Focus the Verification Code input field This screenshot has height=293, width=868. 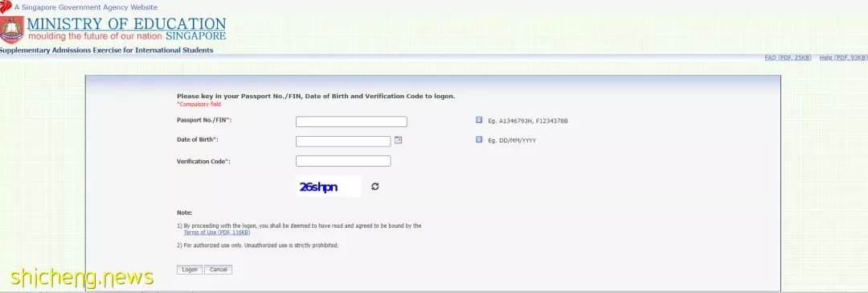coord(343,161)
